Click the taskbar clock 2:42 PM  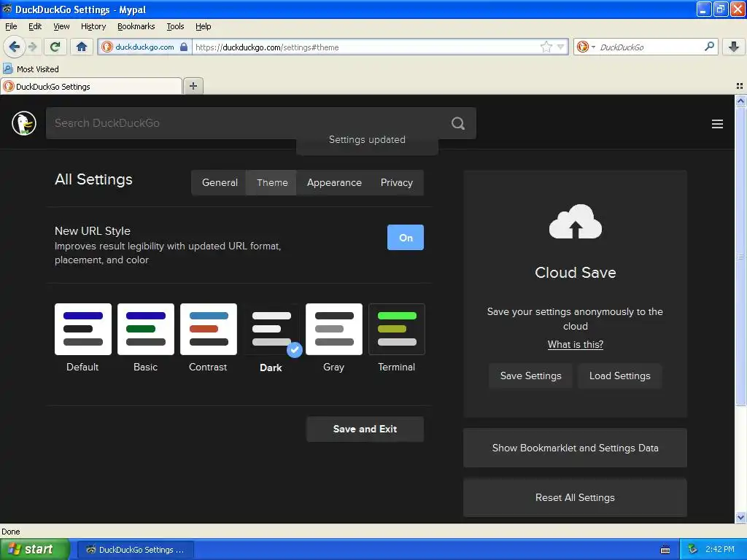pyautogui.click(x=720, y=549)
